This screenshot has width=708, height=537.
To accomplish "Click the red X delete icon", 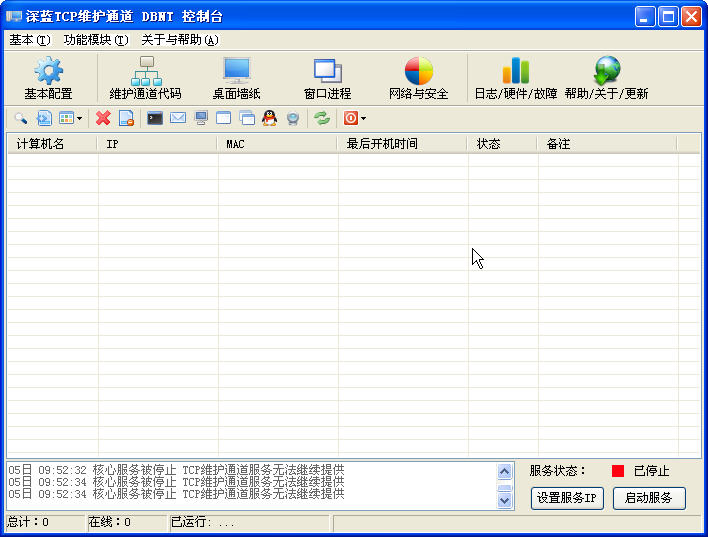I will (x=103, y=118).
